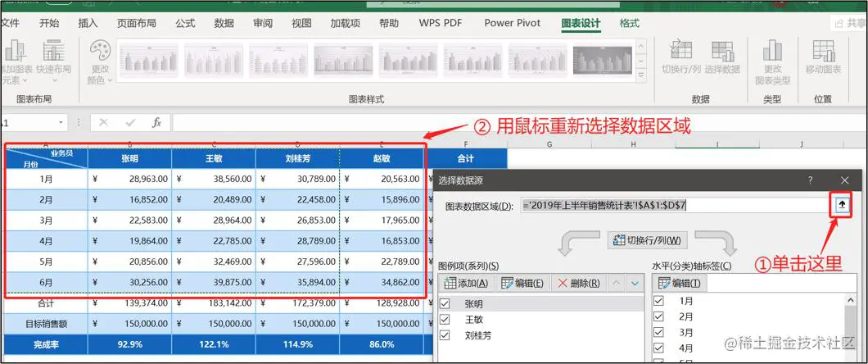
Task: Click the Switch Row/Column ribbon icon
Action: tap(681, 51)
